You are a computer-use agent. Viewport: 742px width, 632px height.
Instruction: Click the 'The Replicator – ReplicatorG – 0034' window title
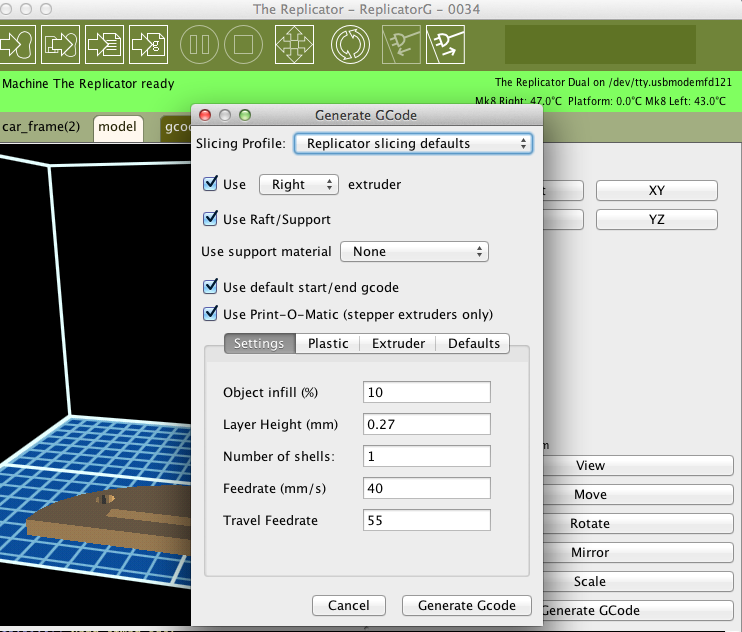pos(366,9)
